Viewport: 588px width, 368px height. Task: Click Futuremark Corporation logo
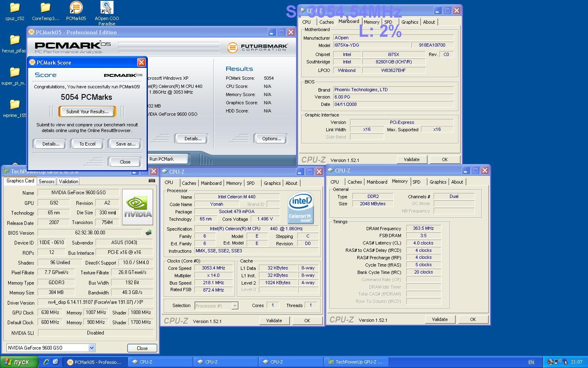tap(258, 47)
